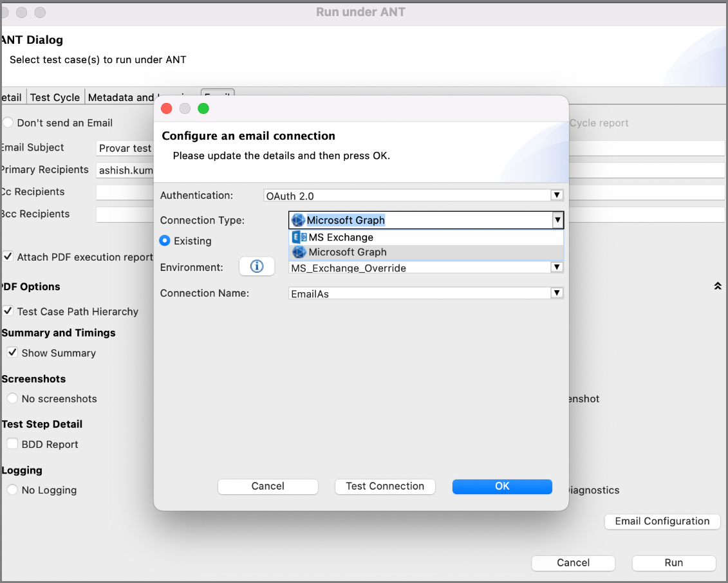728x583 pixels.
Task: Confirm email connection with OK
Action: click(x=502, y=486)
